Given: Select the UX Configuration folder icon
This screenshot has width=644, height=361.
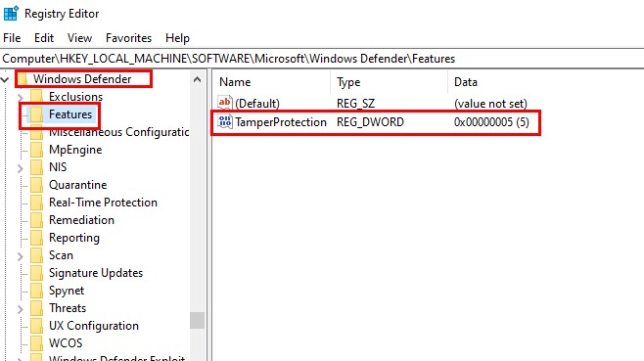Looking at the screenshot, I should coord(36,326).
